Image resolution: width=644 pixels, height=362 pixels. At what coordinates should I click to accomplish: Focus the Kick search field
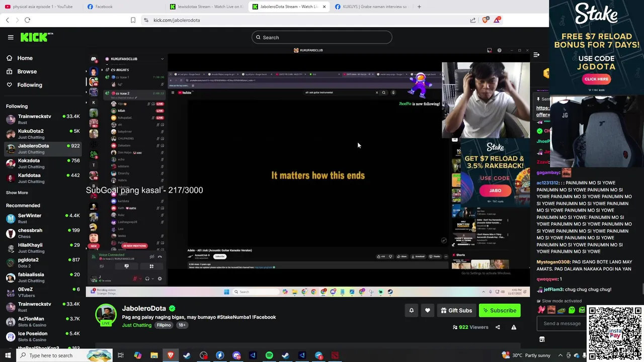tap(322, 37)
